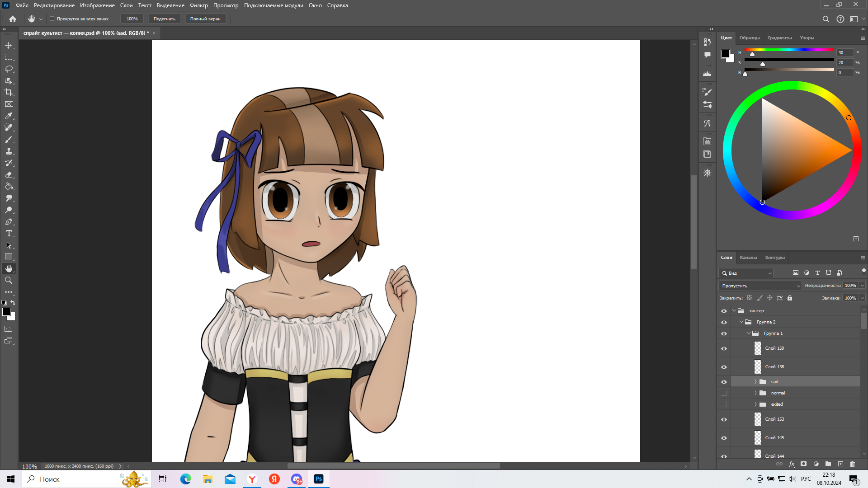Hide the хантер group visibility eye

coord(724,311)
